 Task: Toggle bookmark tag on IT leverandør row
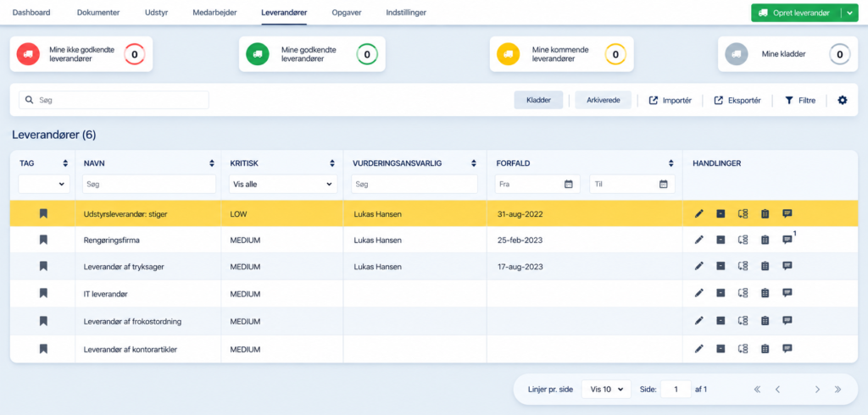tap(43, 293)
